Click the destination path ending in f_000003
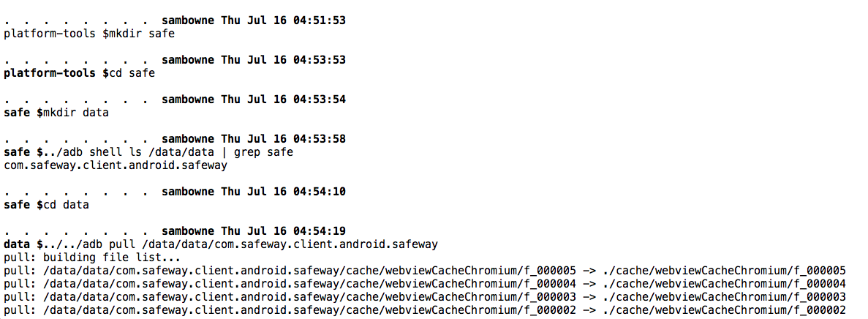Screen dimensions: 868x319 [x=724, y=297]
